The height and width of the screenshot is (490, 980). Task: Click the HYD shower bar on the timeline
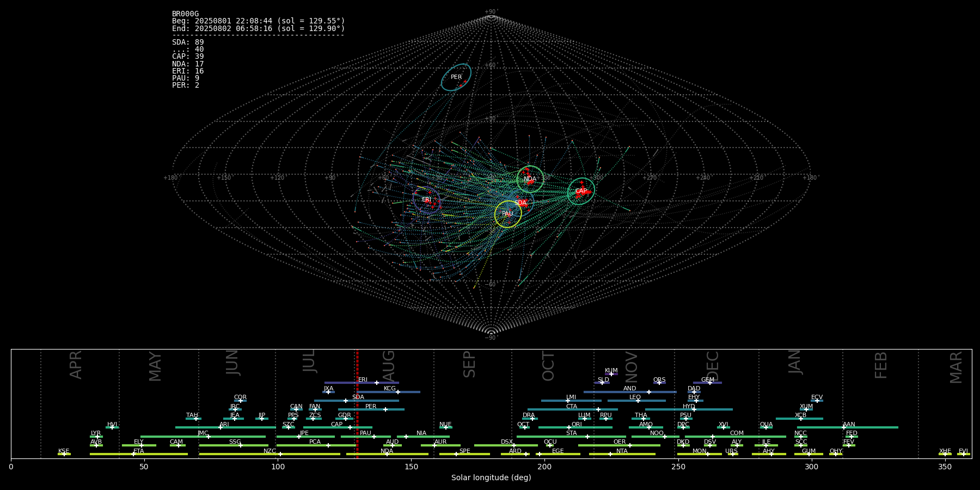click(689, 409)
